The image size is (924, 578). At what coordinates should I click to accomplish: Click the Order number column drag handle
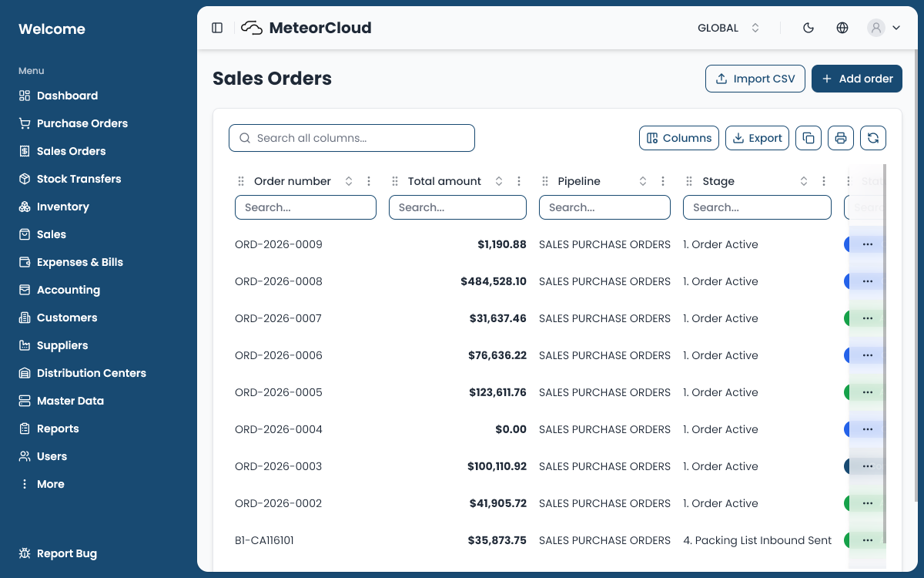(242, 181)
